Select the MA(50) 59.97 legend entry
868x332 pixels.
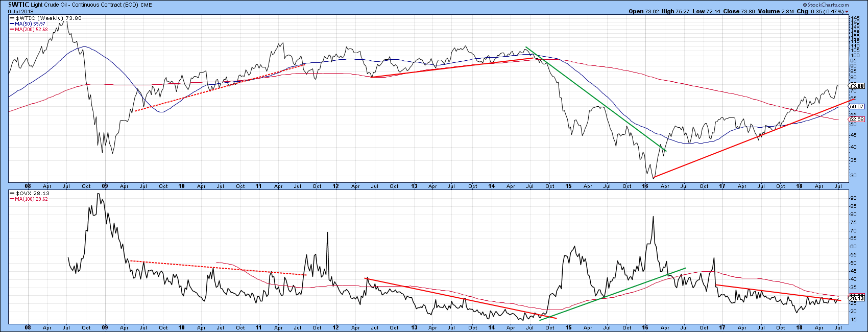pos(30,24)
